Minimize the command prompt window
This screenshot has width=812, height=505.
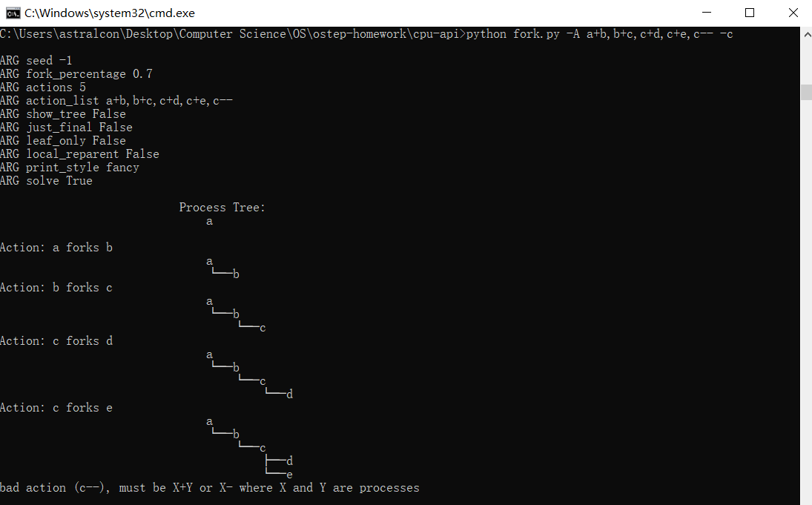(707, 13)
